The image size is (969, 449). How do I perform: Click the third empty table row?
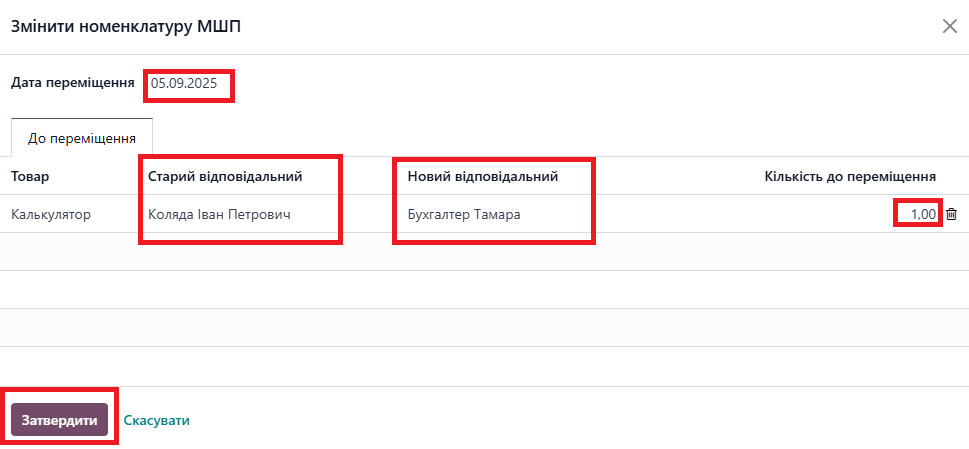click(x=484, y=328)
